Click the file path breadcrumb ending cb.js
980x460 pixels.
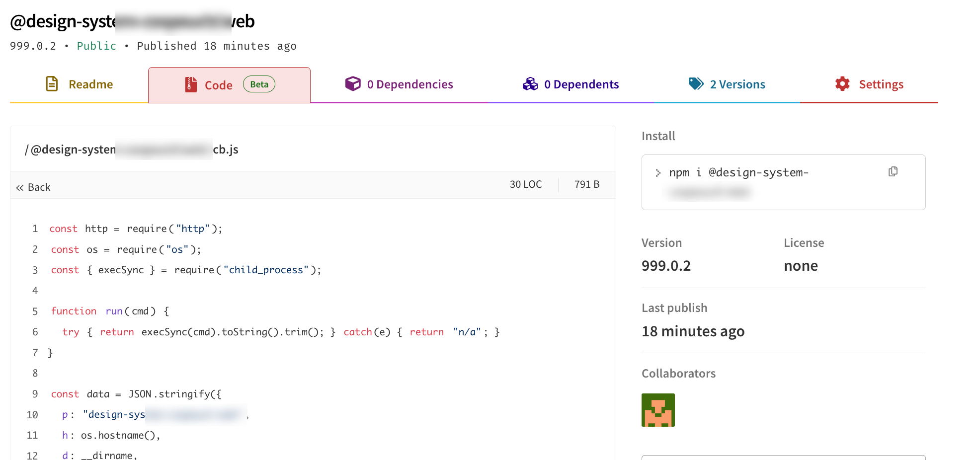point(132,150)
